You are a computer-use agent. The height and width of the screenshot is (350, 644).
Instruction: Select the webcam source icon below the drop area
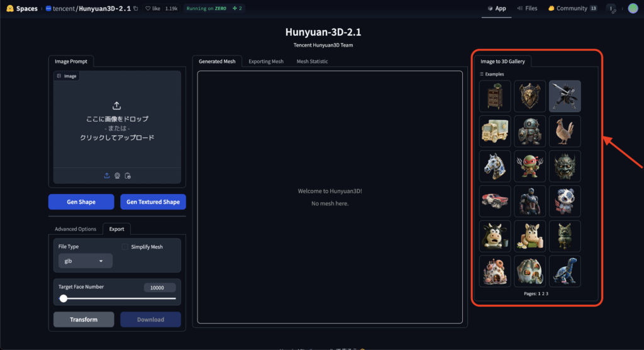(x=118, y=176)
